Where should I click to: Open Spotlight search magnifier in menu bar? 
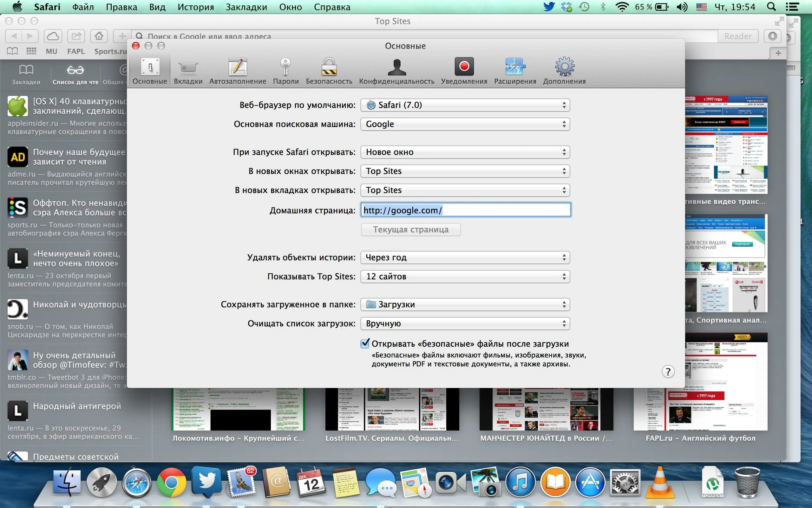click(x=771, y=7)
